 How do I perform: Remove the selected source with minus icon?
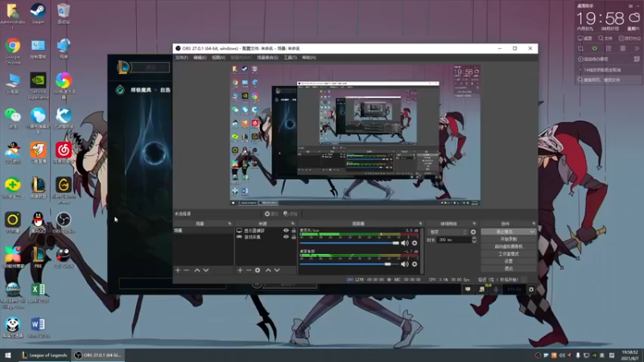pos(249,270)
